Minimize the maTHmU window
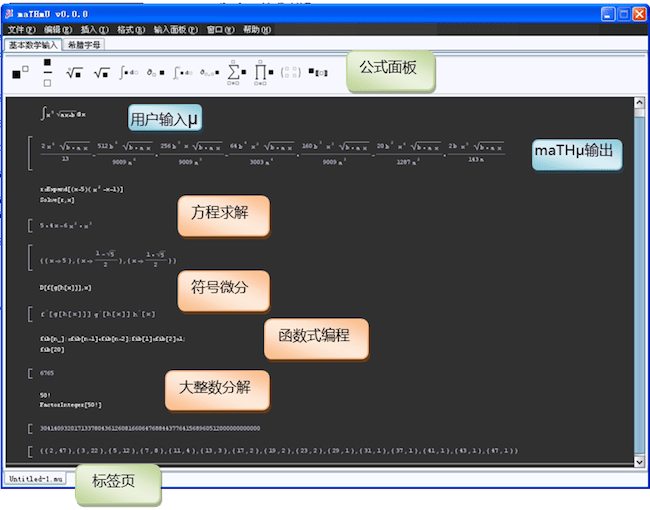This screenshot has width=650, height=510. [x=608, y=14]
